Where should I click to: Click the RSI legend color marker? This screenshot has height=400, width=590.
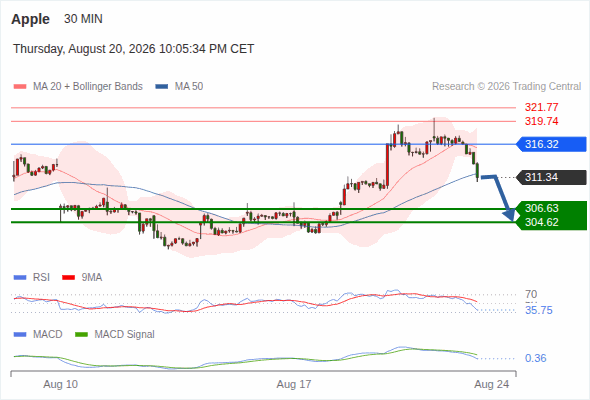click(x=20, y=278)
